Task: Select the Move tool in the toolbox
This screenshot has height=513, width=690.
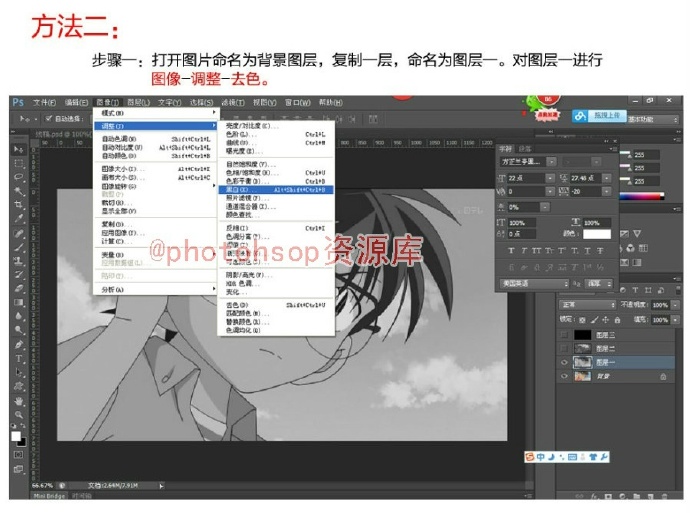Action: [18, 150]
